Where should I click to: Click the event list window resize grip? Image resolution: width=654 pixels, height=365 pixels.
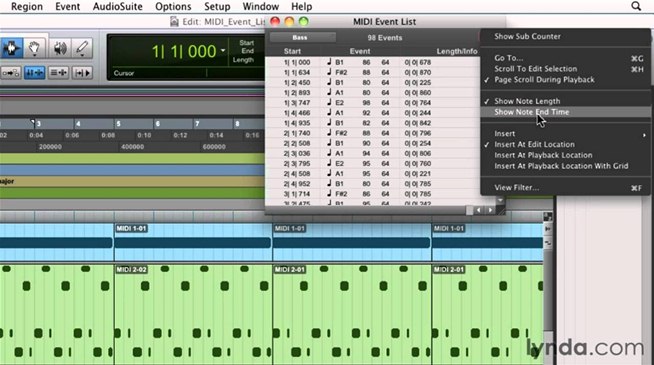(x=501, y=211)
